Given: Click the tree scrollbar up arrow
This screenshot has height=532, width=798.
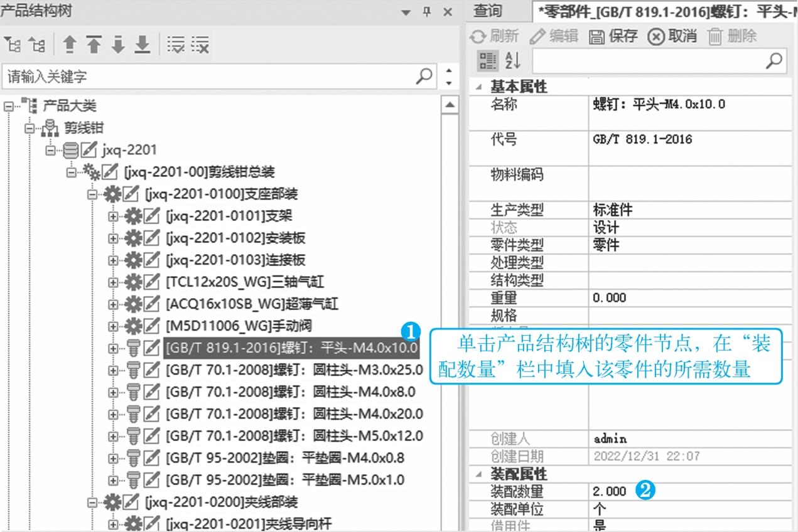Looking at the screenshot, I should (x=450, y=105).
